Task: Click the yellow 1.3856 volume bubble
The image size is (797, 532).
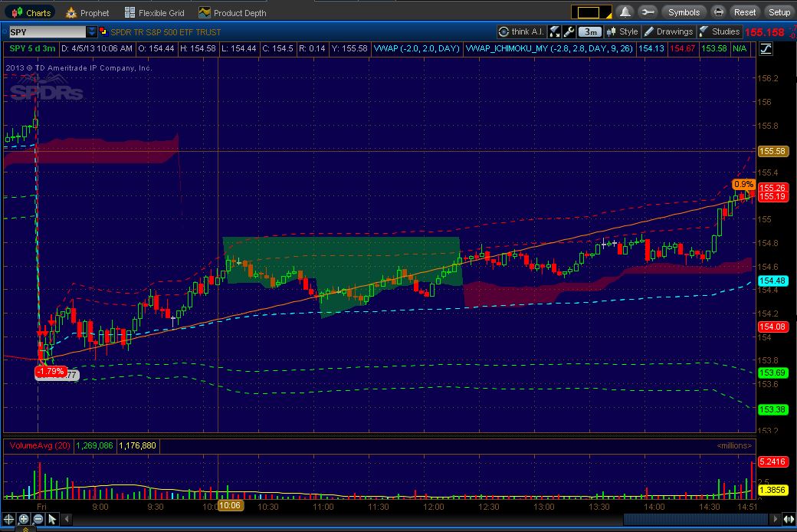Action: click(772, 491)
